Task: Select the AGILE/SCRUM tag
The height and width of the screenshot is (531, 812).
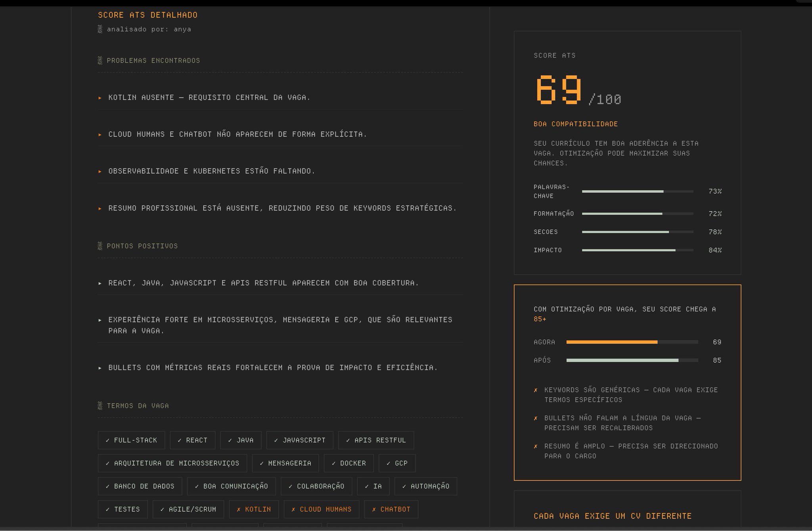Action: coord(188,509)
